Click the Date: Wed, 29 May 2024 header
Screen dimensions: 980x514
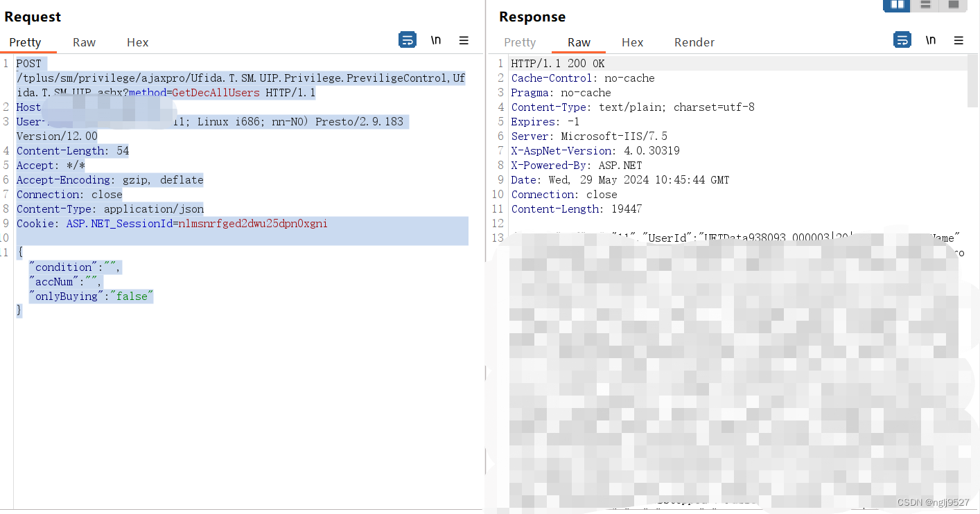coord(620,180)
